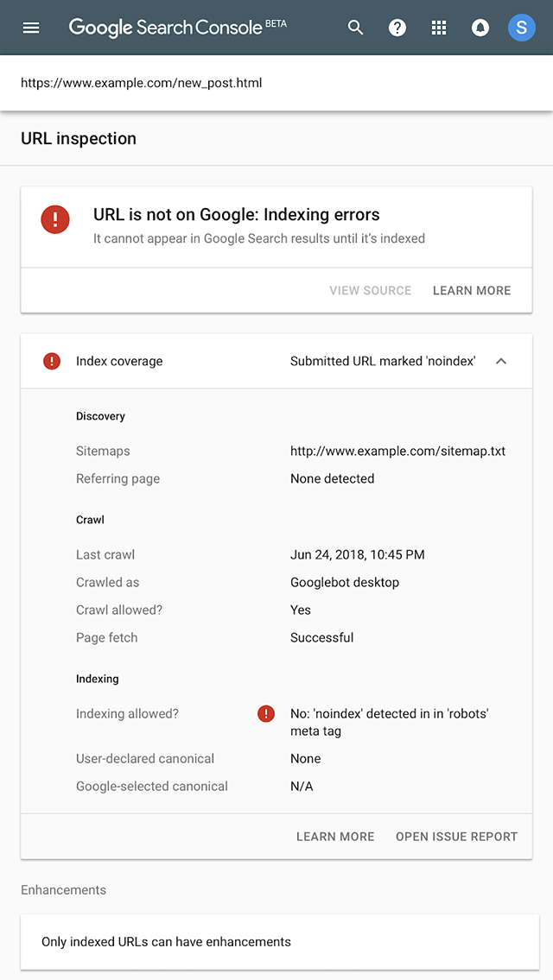Show notifications via bell icon

point(480,28)
